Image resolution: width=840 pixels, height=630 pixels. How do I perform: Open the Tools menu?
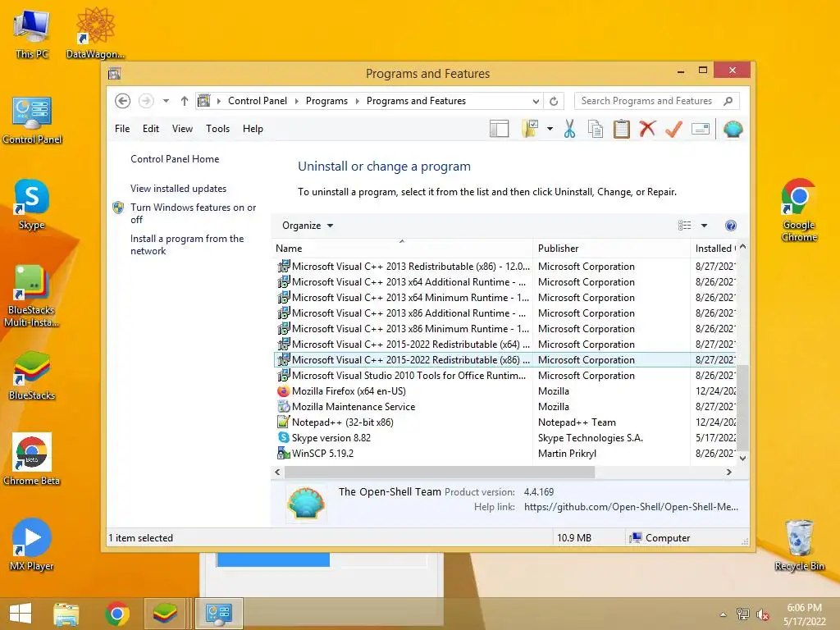(217, 129)
